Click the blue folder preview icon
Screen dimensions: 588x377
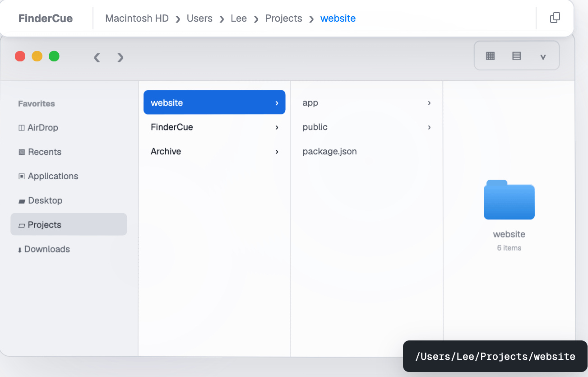click(509, 200)
